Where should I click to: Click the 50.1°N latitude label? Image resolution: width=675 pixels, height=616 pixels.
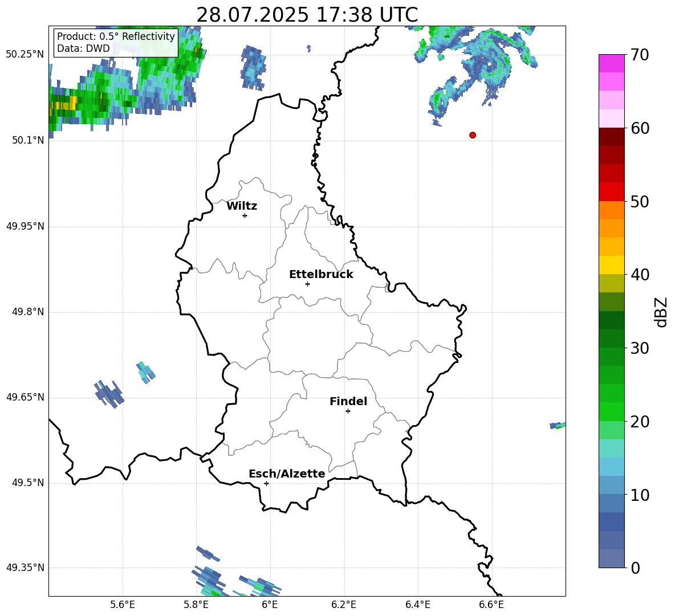(x=28, y=140)
